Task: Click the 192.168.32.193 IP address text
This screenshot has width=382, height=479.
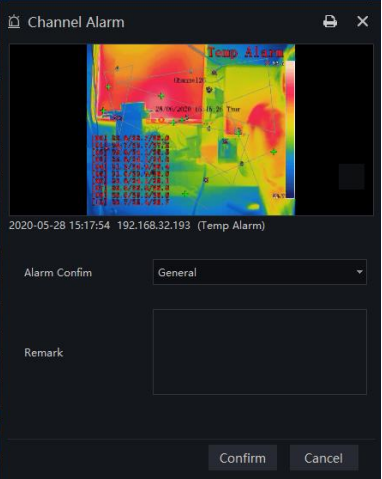Action: 154,225
